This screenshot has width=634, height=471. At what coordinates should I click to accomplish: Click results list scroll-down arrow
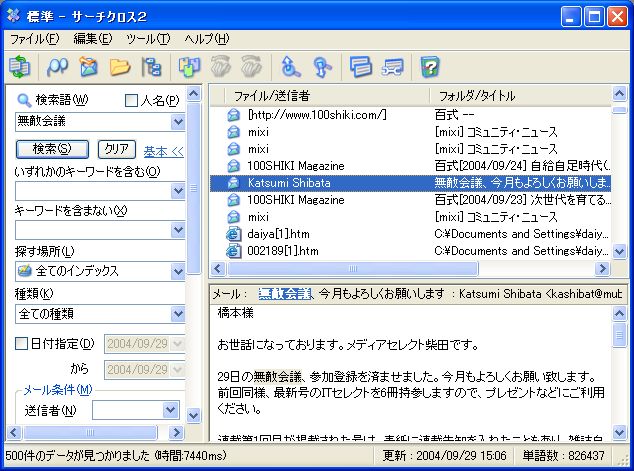[x=619, y=251]
